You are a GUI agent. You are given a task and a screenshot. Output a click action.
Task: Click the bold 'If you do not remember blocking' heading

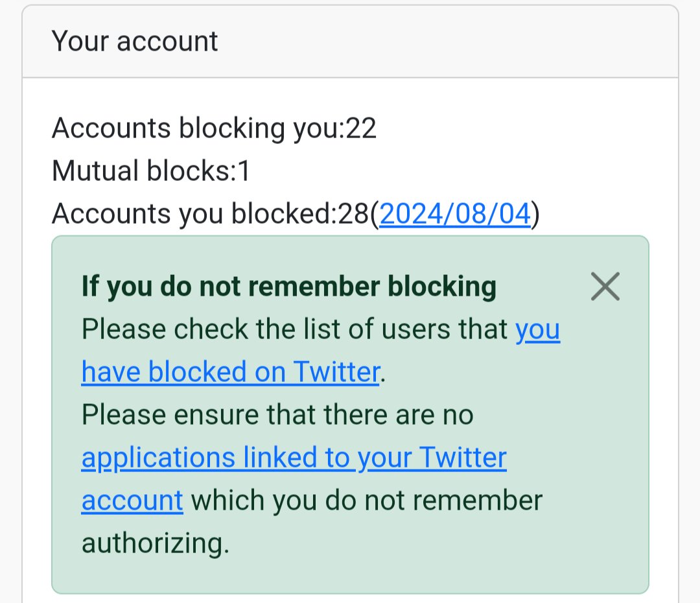[289, 287]
